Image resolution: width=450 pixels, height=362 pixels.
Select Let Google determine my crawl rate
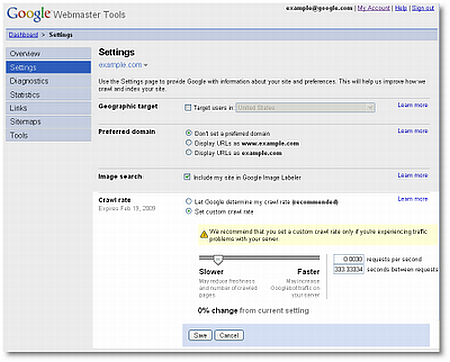tap(189, 201)
